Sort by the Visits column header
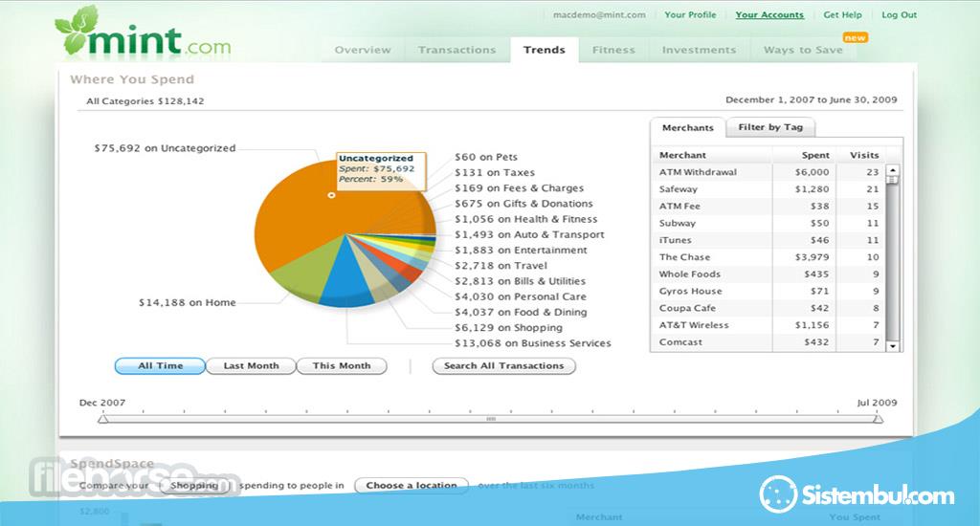Screen dimensions: 980x526 [x=860, y=155]
